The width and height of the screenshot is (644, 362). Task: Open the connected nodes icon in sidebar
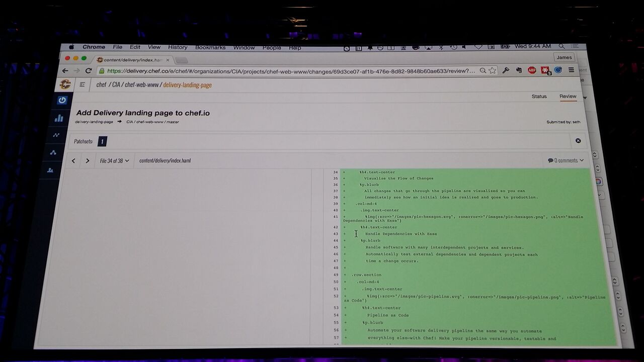point(53,153)
